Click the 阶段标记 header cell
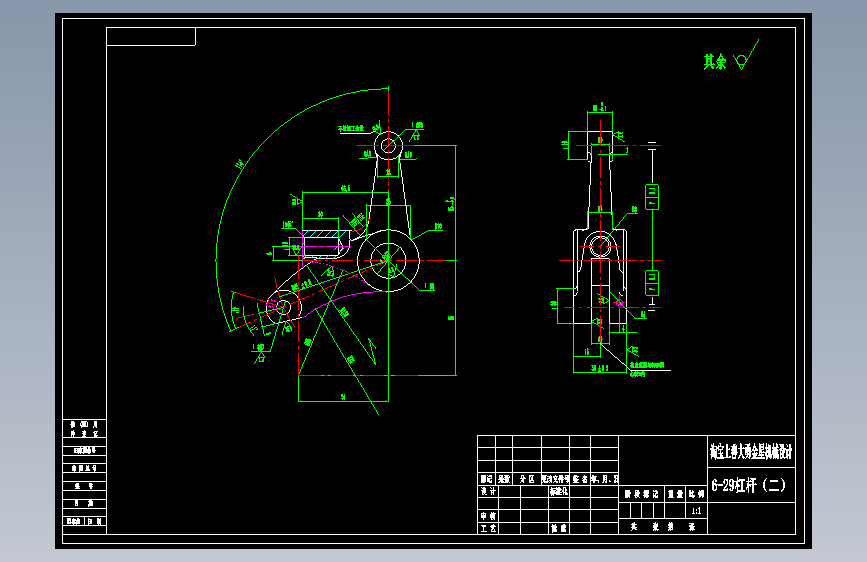867x562 pixels. pyautogui.click(x=641, y=494)
